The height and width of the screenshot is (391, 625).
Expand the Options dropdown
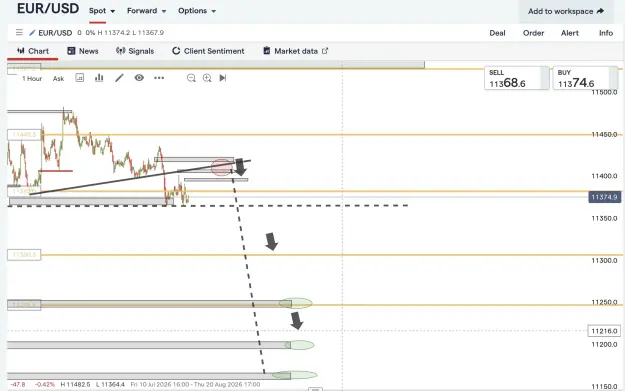click(197, 11)
